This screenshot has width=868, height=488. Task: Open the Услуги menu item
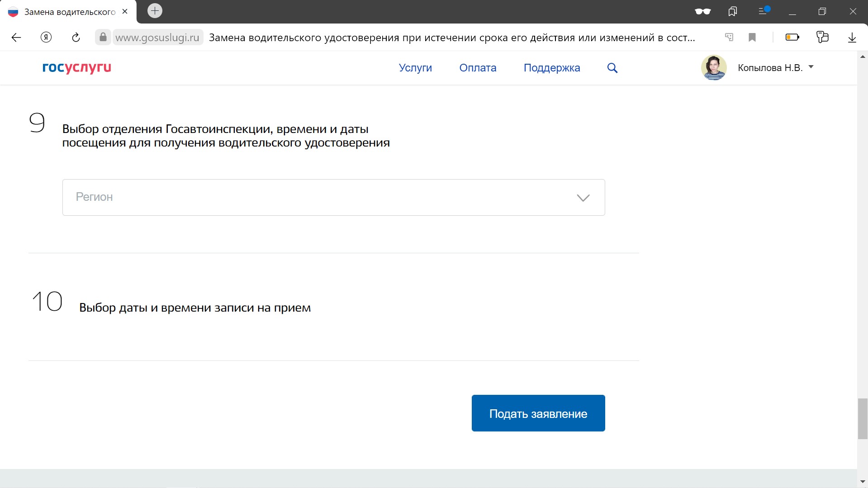(x=415, y=68)
